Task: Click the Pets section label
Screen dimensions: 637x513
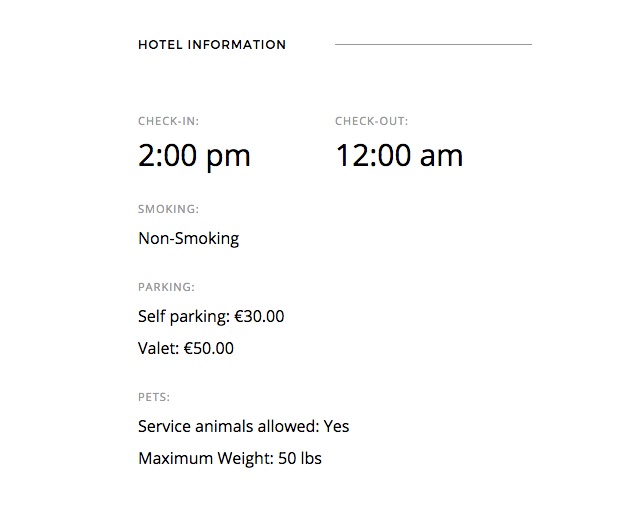Action: [154, 398]
